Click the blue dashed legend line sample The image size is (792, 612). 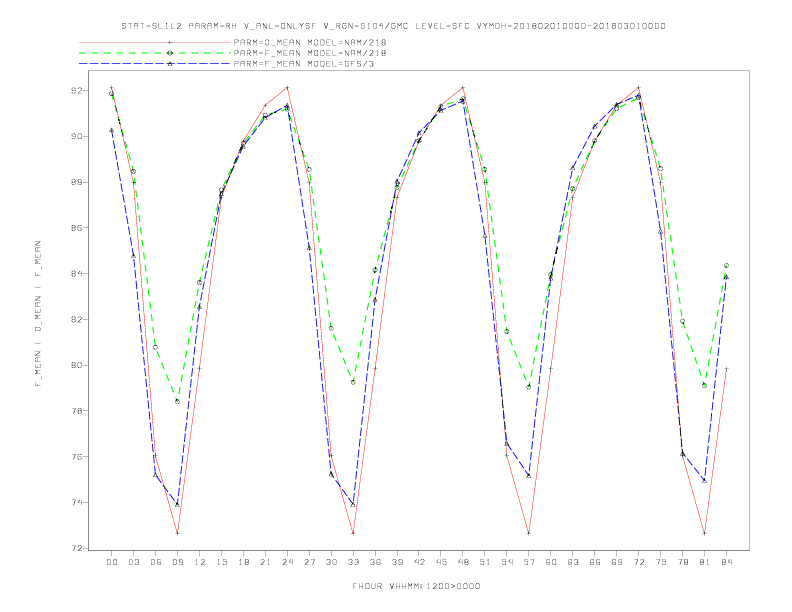155,64
